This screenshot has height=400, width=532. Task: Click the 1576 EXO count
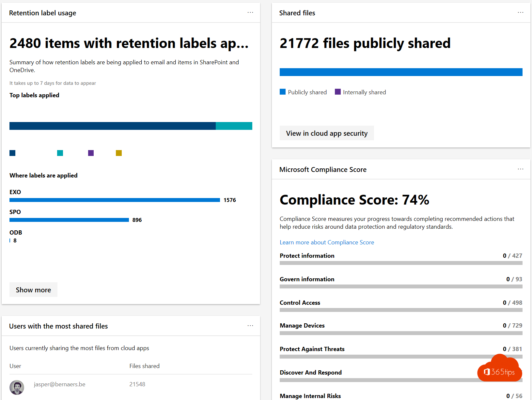(x=230, y=200)
